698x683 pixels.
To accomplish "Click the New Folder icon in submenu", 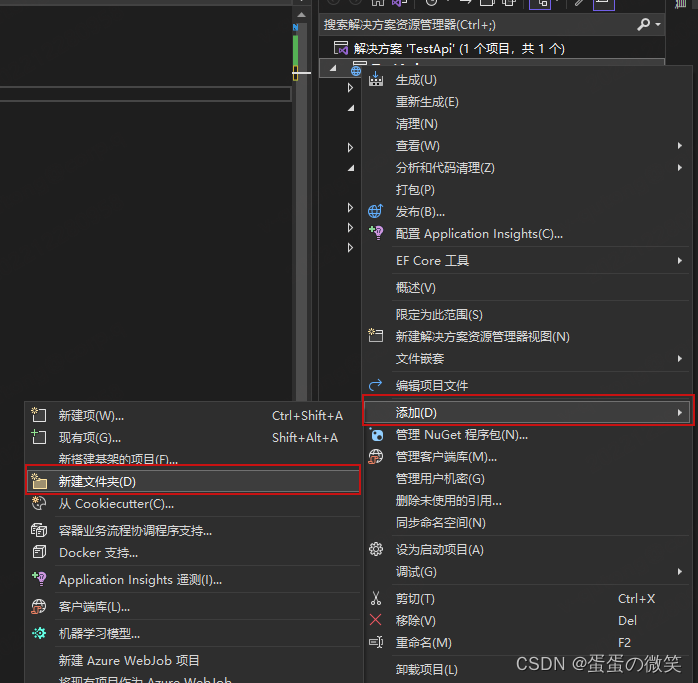I will tap(39, 481).
